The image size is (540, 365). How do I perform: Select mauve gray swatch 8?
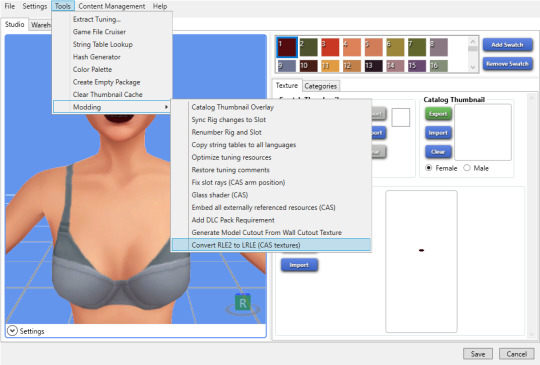pos(439,47)
